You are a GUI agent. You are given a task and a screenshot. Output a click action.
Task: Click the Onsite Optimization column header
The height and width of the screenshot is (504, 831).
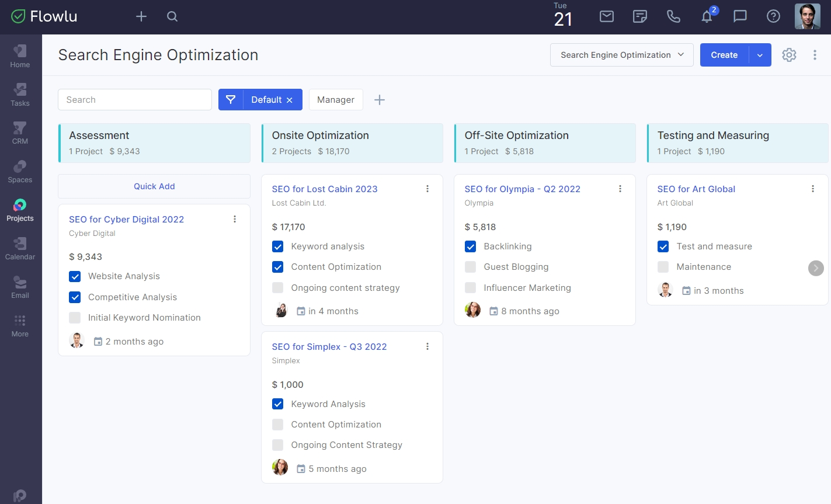click(x=352, y=143)
